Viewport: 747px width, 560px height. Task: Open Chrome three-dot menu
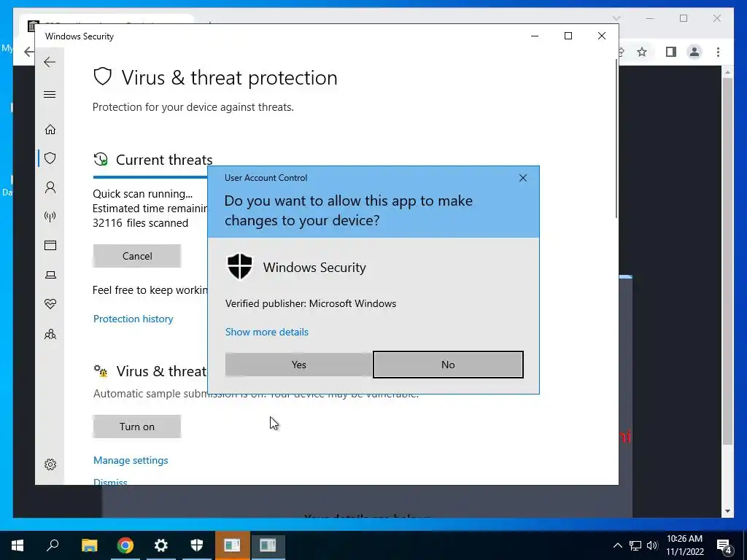coord(718,52)
